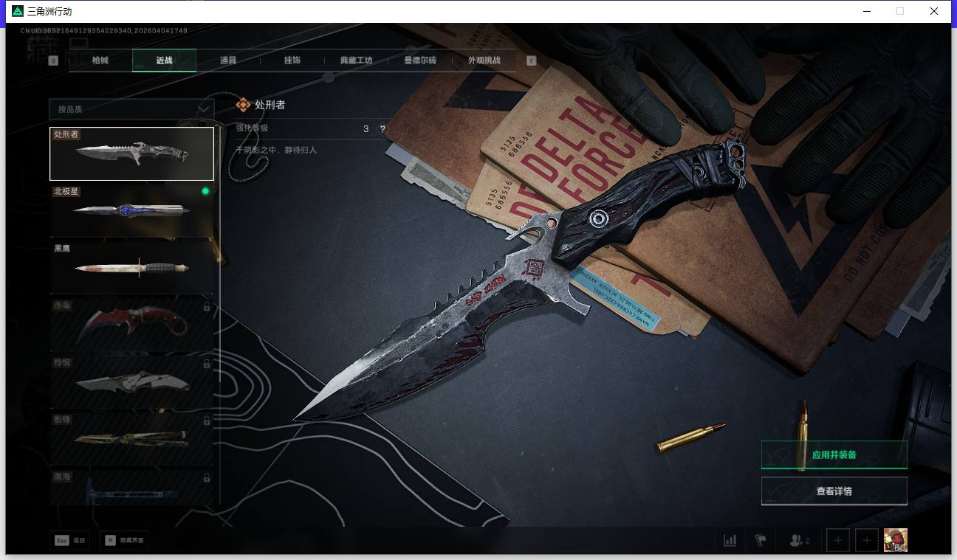Click the E next-tab key icon
Image resolution: width=957 pixels, height=560 pixels.
coord(531,61)
